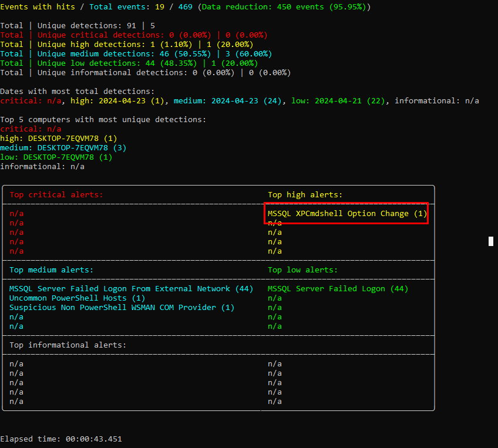Screen dimensions: 498x448
Task: Click 'Unique high detections: 1 (1.10%)' line
Action: [x=127, y=44]
